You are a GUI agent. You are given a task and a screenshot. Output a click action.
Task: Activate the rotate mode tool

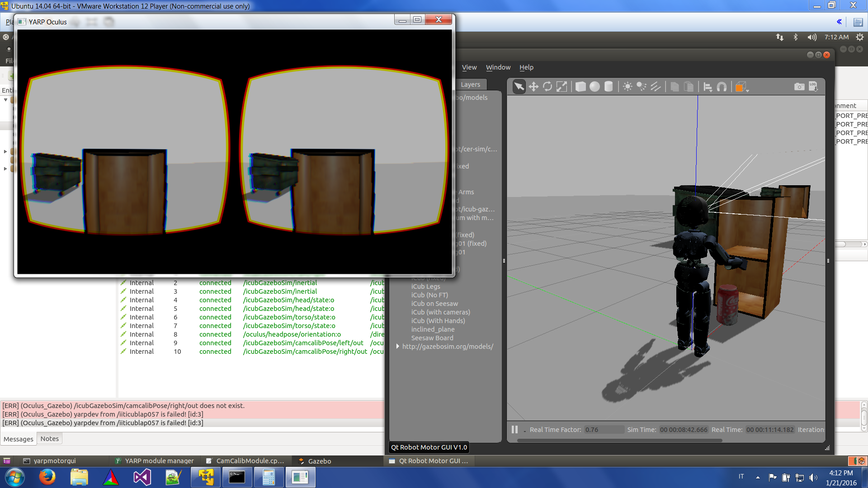pyautogui.click(x=547, y=87)
